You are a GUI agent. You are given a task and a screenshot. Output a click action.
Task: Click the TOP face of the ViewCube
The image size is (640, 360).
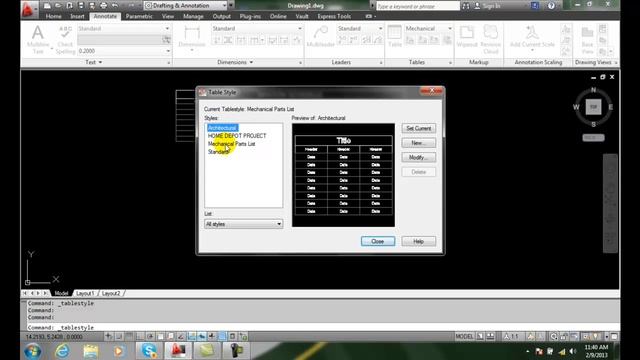coord(593,107)
